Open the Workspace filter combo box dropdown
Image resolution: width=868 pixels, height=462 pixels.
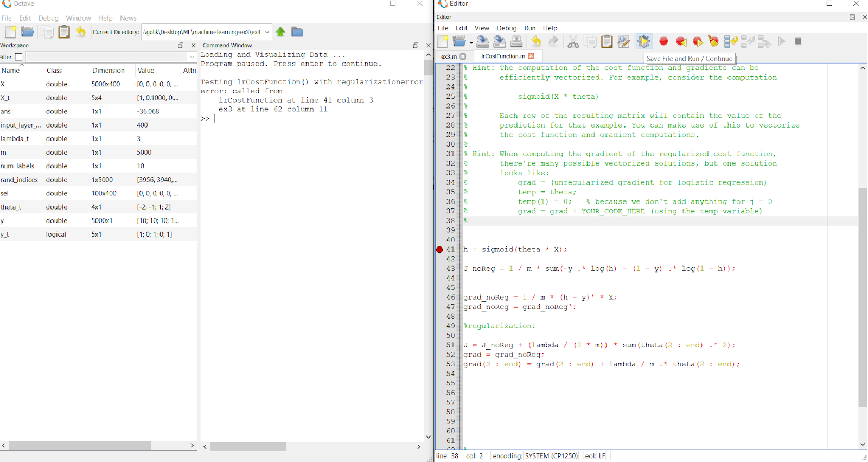192,57
